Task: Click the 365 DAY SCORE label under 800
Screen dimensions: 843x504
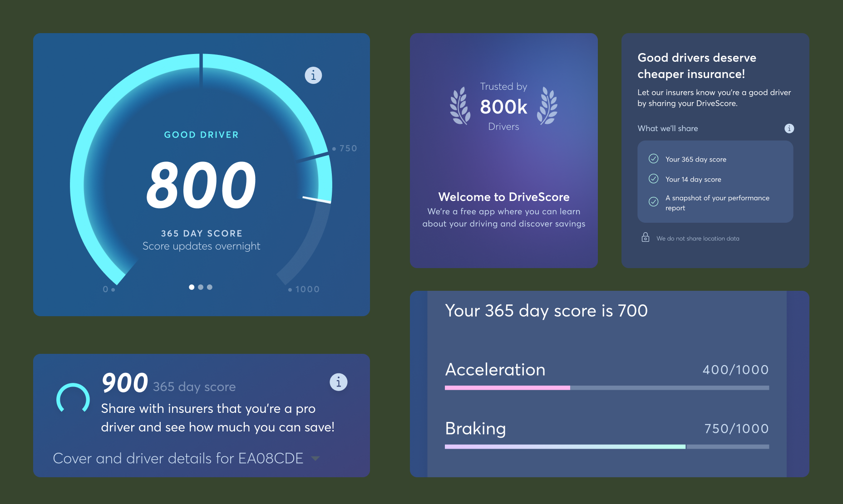Action: pos(202,234)
